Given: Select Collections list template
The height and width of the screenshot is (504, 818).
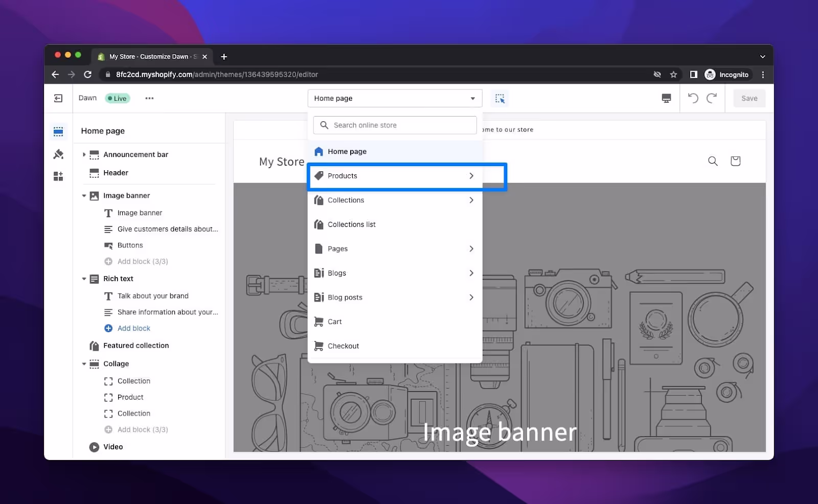Looking at the screenshot, I should coord(395,224).
